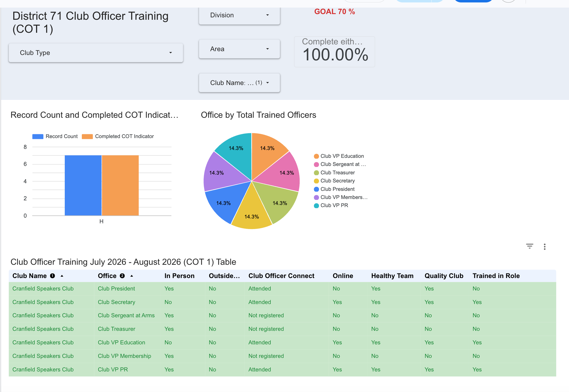This screenshot has width=569, height=392.
Task: Open the table three-dot options menu
Action: 545,247
